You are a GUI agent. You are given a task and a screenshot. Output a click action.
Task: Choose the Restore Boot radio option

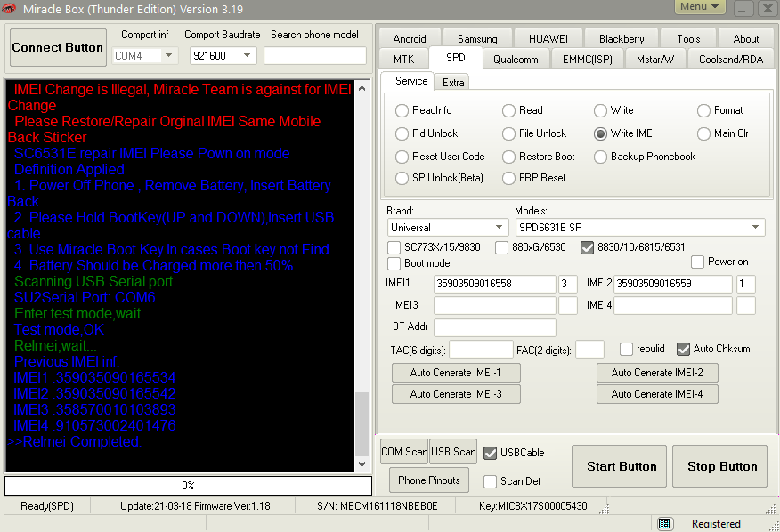click(x=508, y=157)
